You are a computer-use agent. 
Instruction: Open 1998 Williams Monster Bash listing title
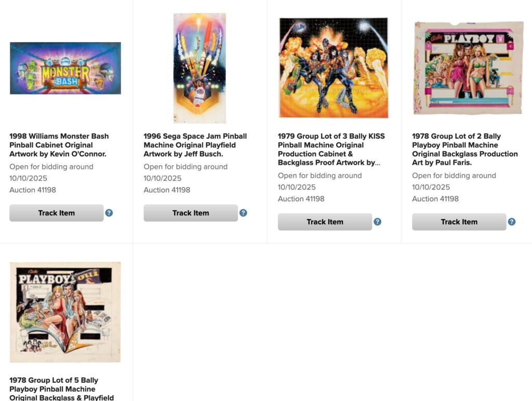[x=59, y=145]
